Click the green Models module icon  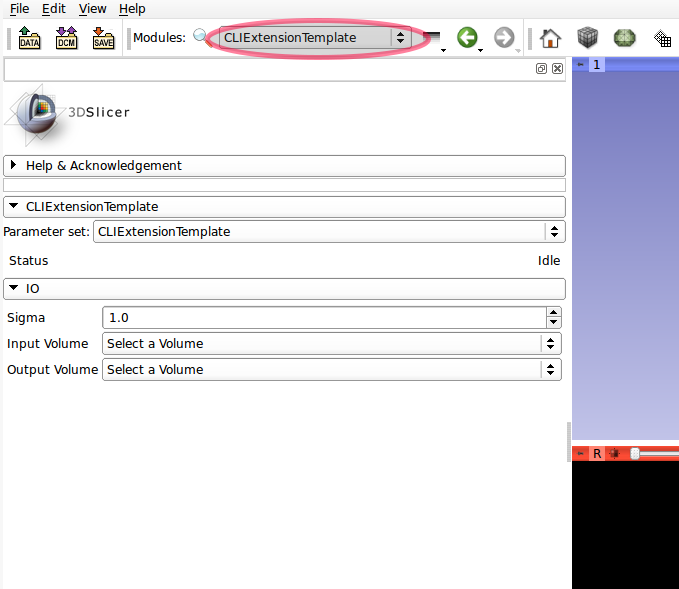click(625, 38)
